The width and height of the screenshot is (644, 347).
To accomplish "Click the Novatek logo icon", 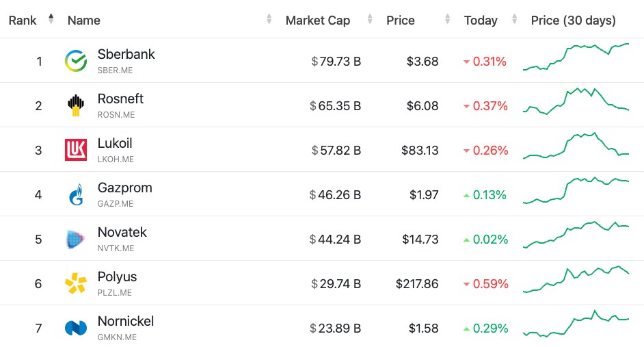I will [x=76, y=239].
